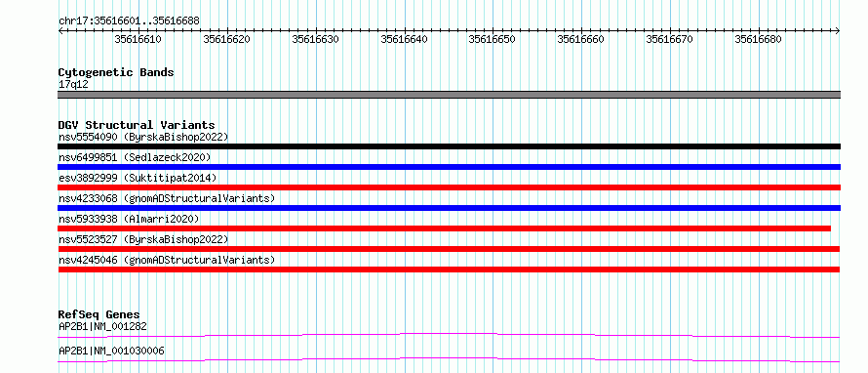Click ruler position 35616680
The width and height of the screenshot is (868, 373).
click(x=759, y=39)
